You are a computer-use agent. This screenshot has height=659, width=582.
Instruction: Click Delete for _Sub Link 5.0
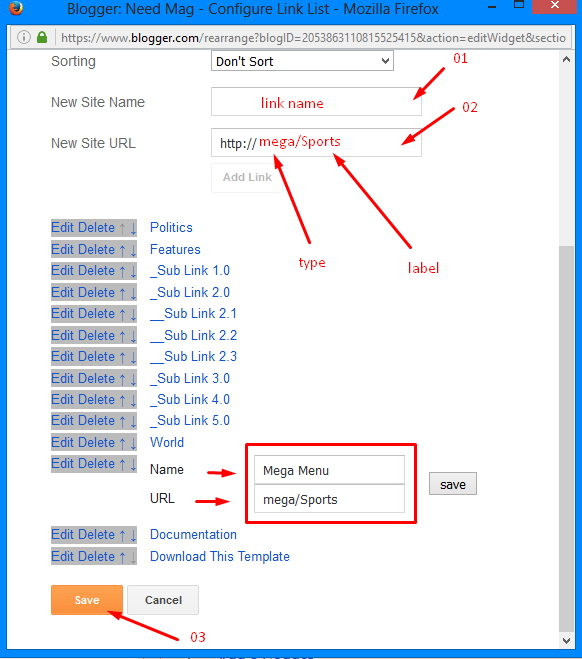coord(95,421)
